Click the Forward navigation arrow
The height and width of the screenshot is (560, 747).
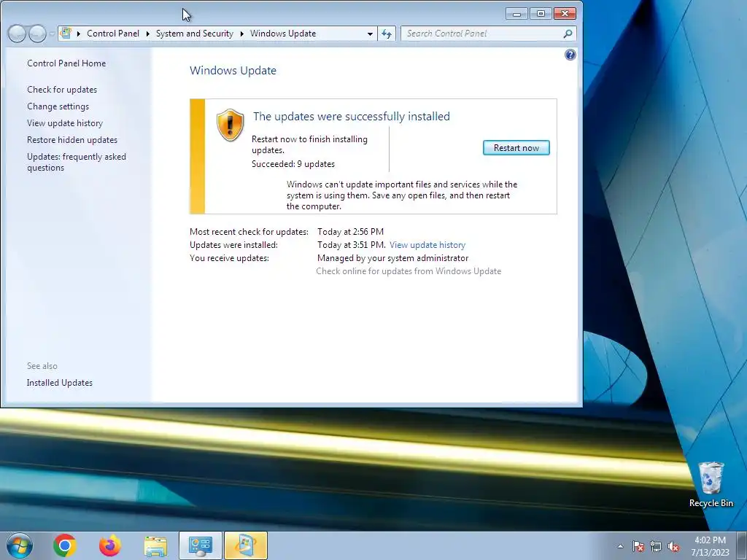(x=37, y=34)
